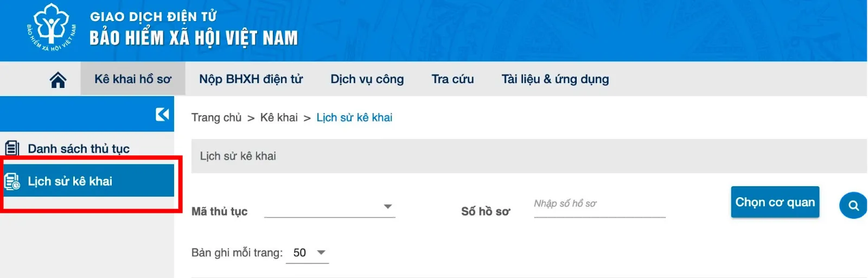Select Danh sách thủ tục in sidebar

79,149
